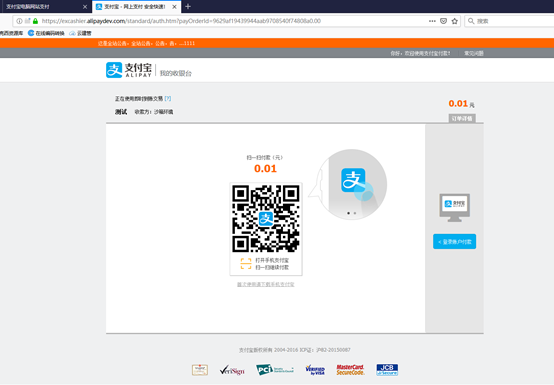Screen dimensions: 554x385
Task: Bookmark this page with the star icon
Action: pyautogui.click(x=455, y=21)
